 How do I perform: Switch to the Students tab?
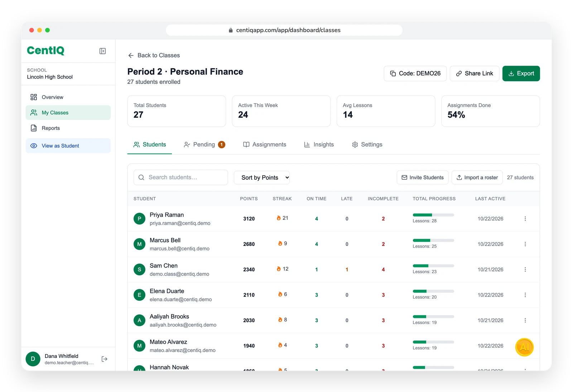[150, 145]
